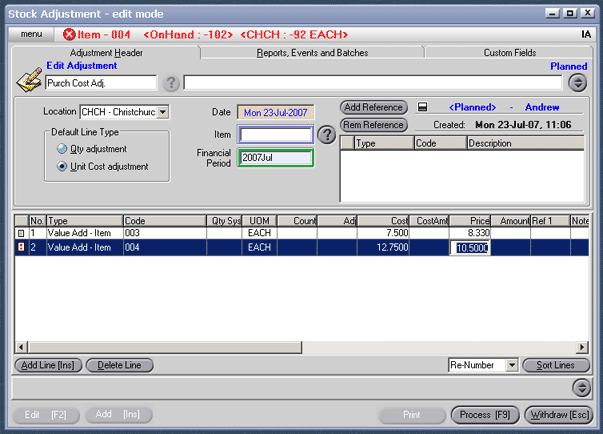This screenshot has height=434, width=603.
Task: Click the Purch Cost Adj. input field
Action: click(101, 83)
